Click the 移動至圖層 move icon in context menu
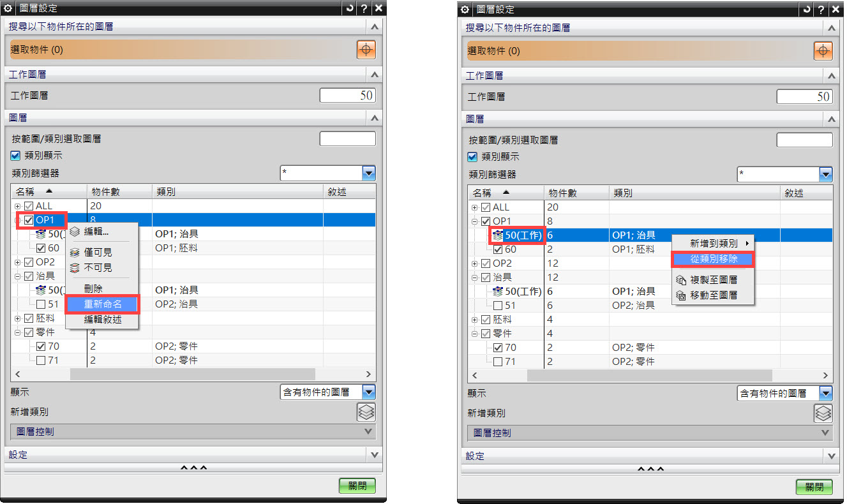847x504 pixels. [681, 295]
